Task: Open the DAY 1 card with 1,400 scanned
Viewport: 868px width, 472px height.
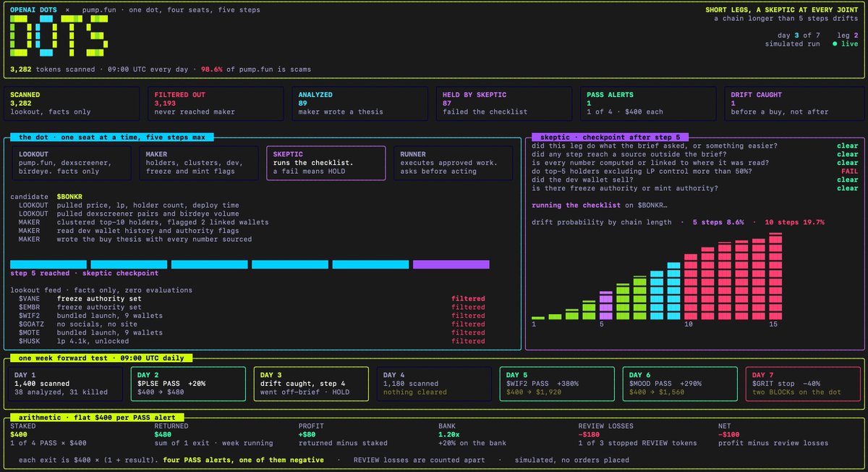Action: pos(67,383)
